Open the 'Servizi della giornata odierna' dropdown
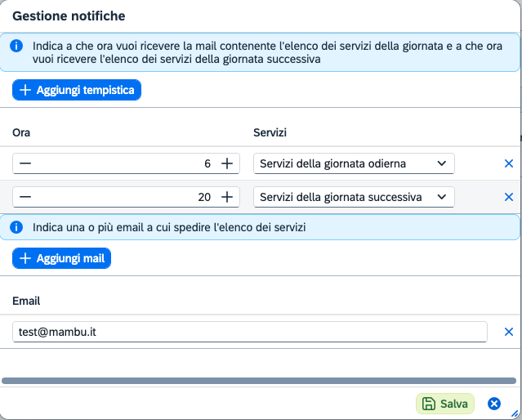This screenshot has height=420, width=522. 353,163
